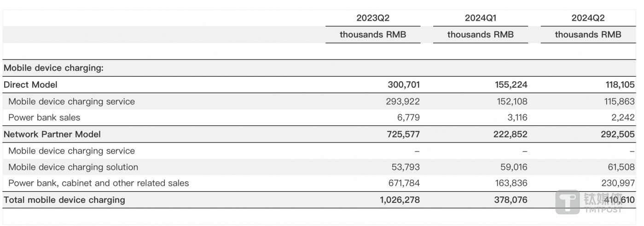Select the 300,701 Direct Model value
The width and height of the screenshot is (644, 226).
(403, 85)
